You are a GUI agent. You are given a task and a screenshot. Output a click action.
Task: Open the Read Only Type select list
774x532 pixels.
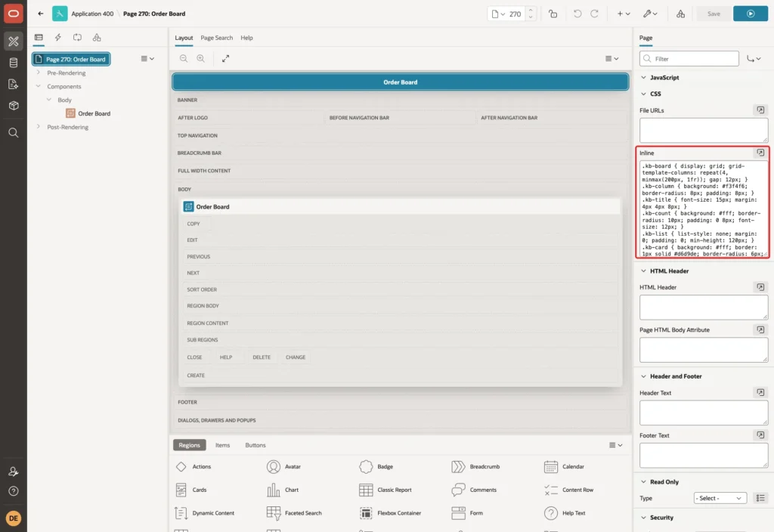720,498
